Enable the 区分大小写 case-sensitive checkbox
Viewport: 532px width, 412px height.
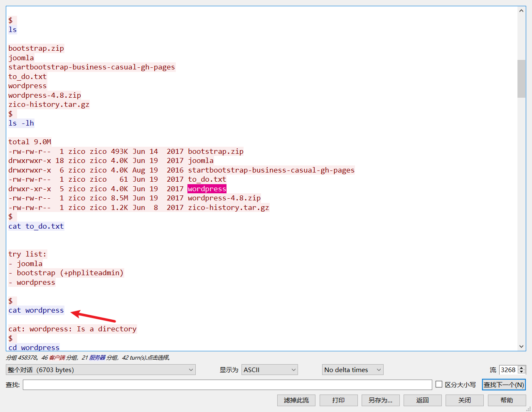pos(439,385)
